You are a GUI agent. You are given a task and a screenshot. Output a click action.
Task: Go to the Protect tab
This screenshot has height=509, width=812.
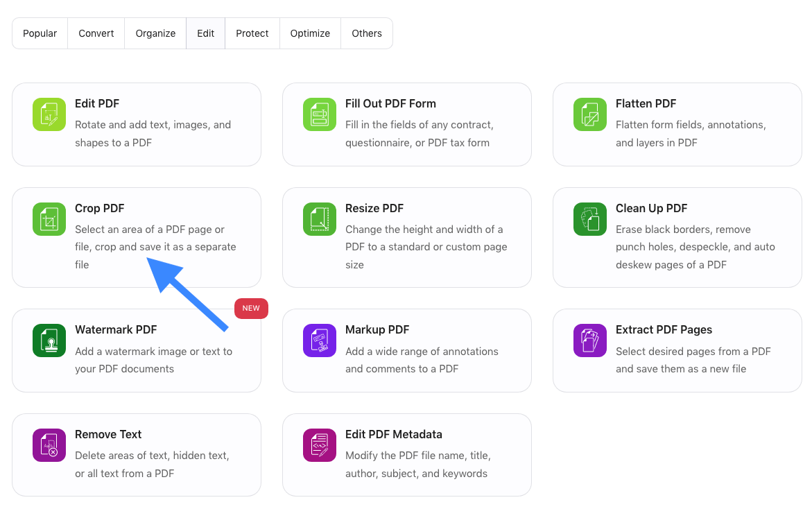(x=252, y=33)
